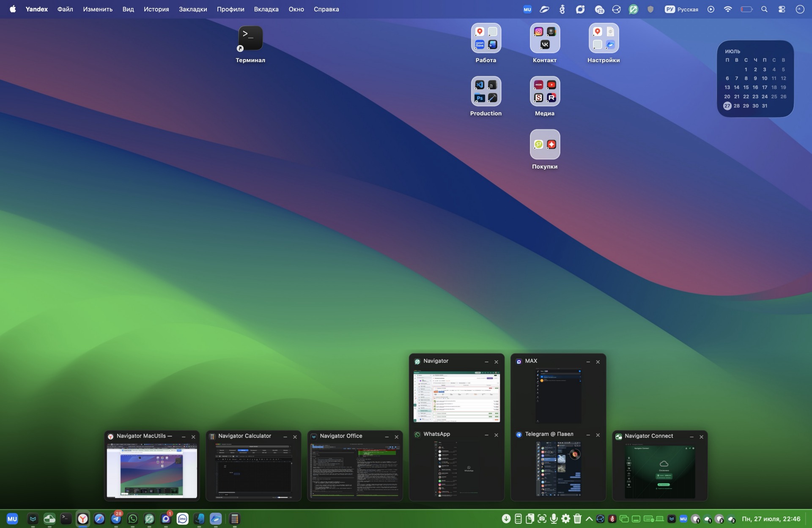This screenshot has width=812, height=528.
Task: Open the История menu
Action: tap(156, 9)
